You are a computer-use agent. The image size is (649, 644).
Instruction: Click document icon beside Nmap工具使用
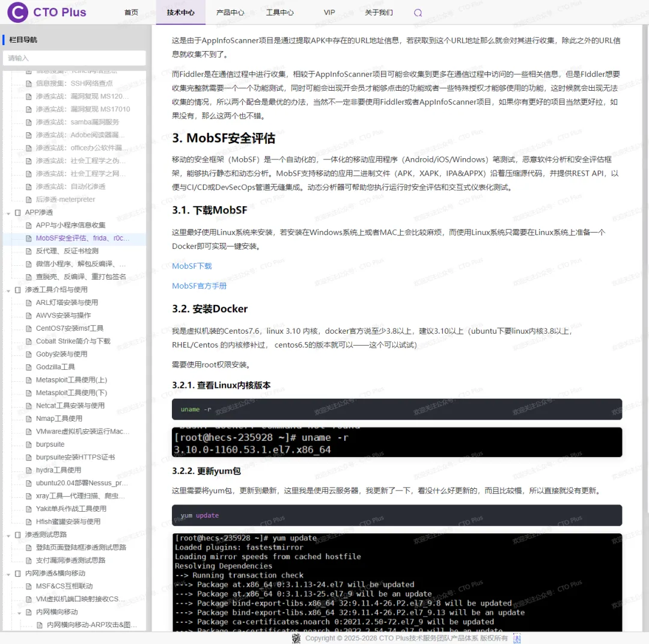point(29,419)
